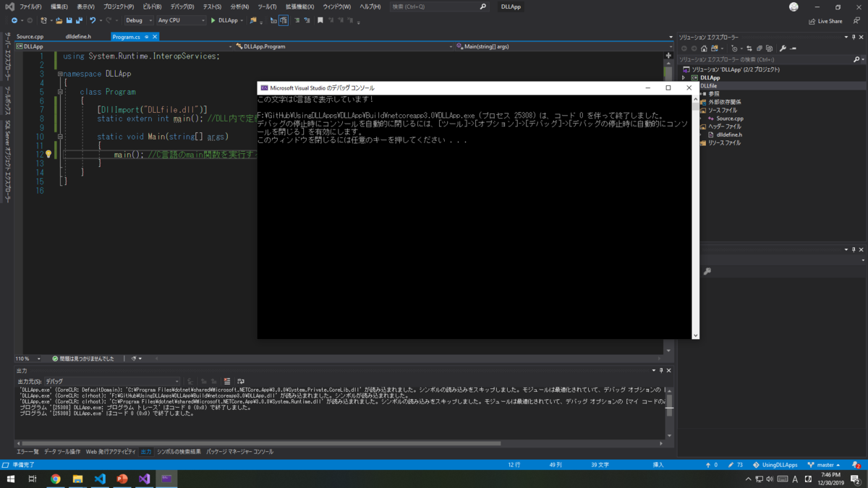Click the Windows Start button
This screenshot has width=868, height=488.
11,479
